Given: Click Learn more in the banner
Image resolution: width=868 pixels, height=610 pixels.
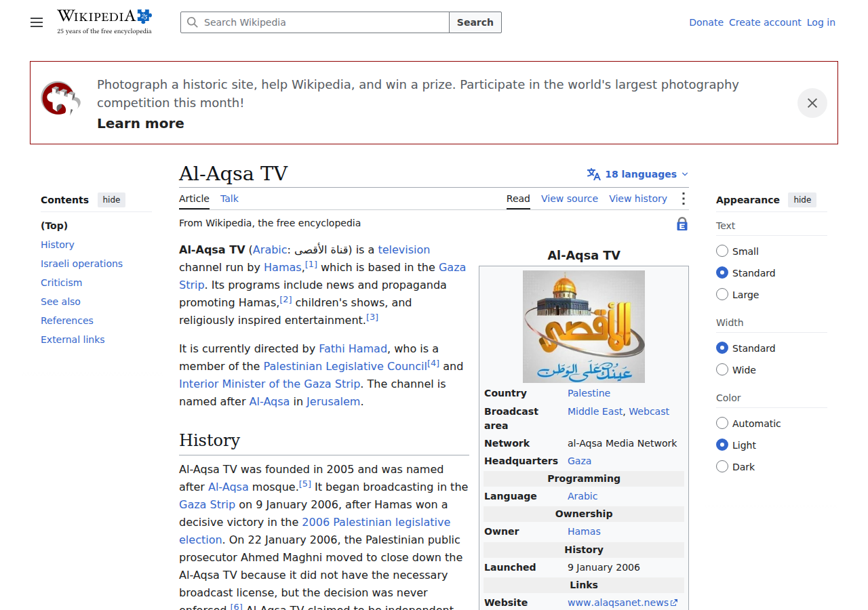Looking at the screenshot, I should pos(140,123).
